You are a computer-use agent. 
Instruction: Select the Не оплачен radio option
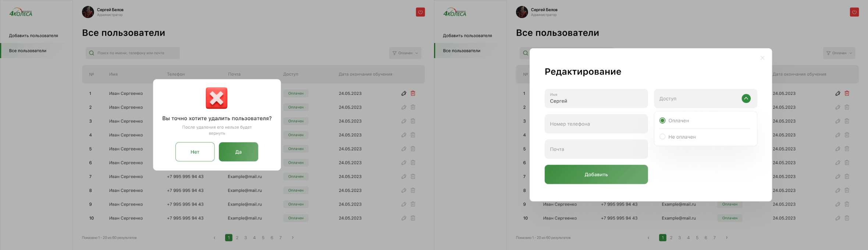(662, 137)
